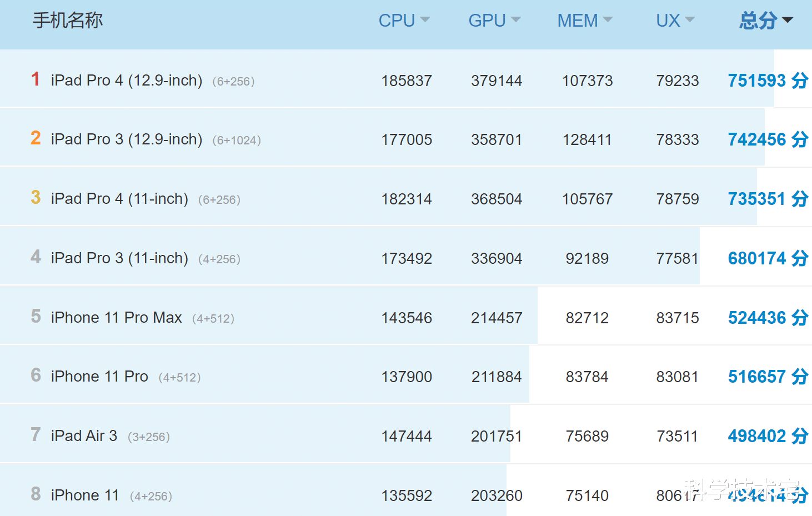Click the (4+256) spec of iPad Pro 3
The image size is (812, 516).
[x=219, y=259]
